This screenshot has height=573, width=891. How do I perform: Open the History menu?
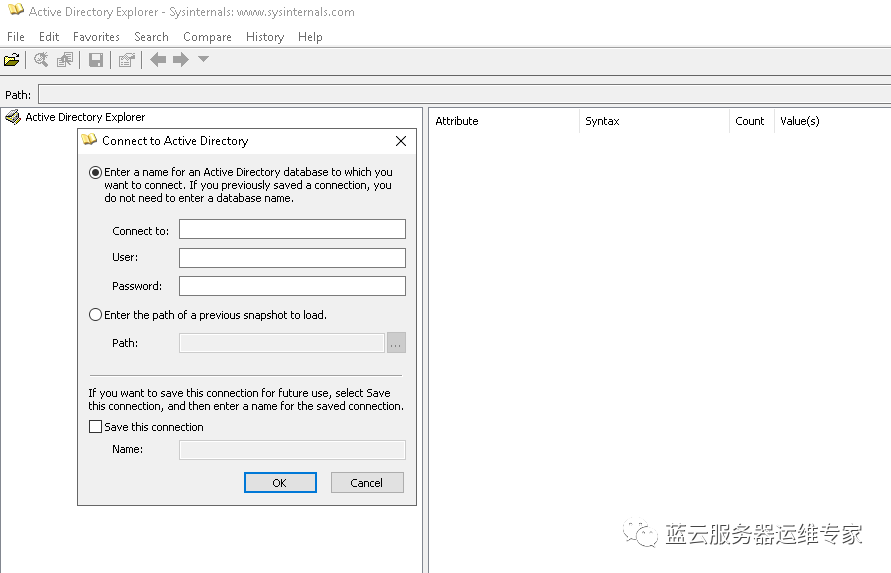pyautogui.click(x=265, y=37)
